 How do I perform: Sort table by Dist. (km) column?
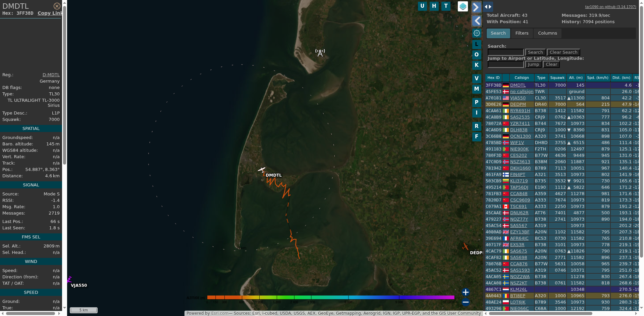point(621,78)
